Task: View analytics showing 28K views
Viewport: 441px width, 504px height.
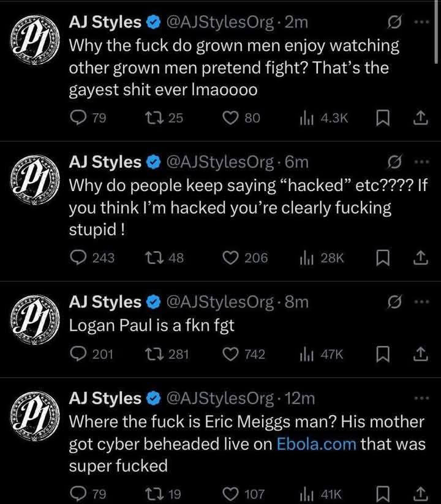Action: 322,258
